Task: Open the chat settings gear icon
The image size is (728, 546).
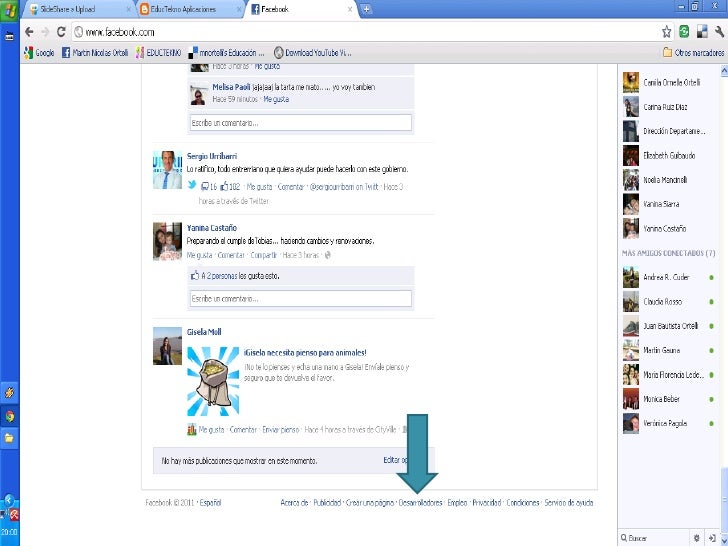Action: click(696, 538)
